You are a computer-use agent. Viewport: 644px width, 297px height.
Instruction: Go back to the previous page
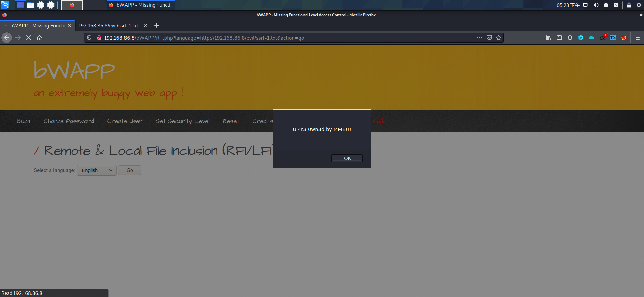point(7,38)
